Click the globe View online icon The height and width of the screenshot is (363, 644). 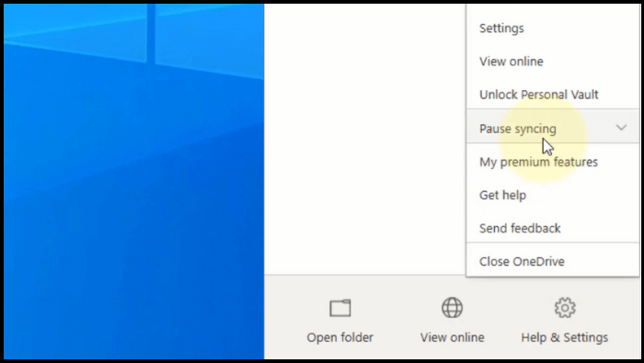click(453, 308)
